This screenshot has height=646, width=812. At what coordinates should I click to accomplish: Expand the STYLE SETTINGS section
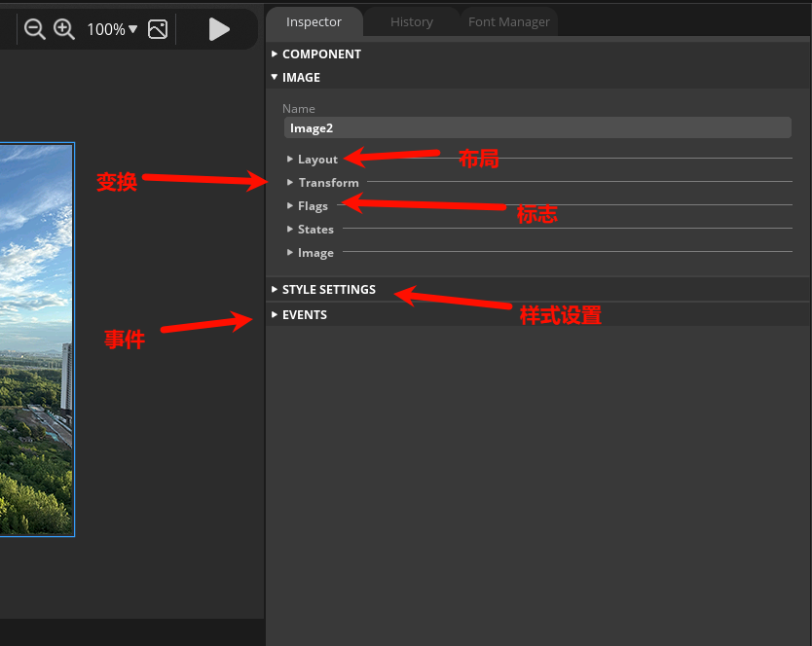point(323,289)
